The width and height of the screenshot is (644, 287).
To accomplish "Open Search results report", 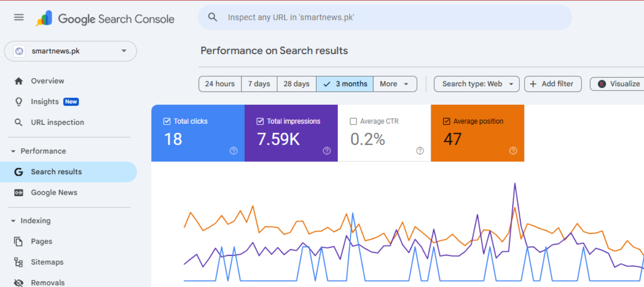I will pos(68,172).
